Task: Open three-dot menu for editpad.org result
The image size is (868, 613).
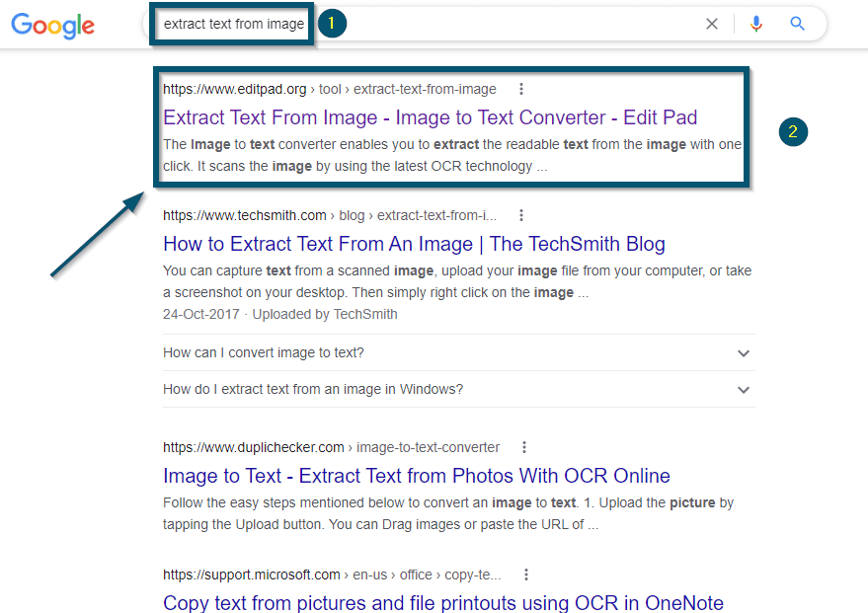Action: (x=521, y=89)
